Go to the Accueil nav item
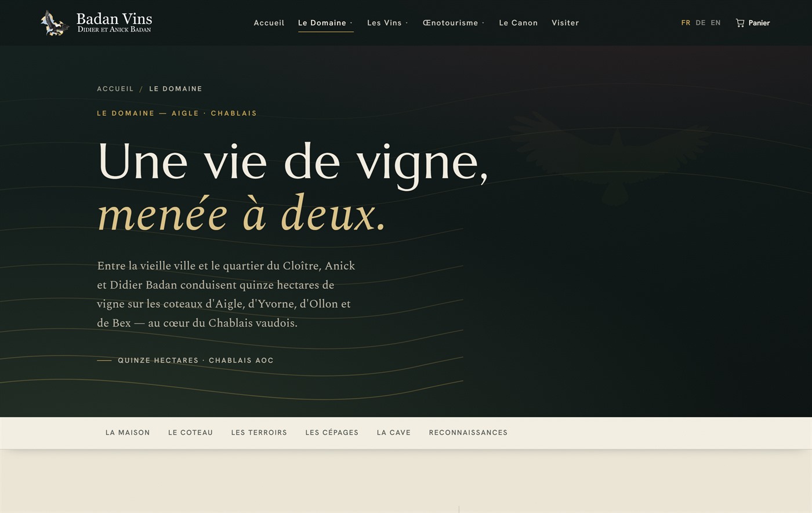Image resolution: width=812 pixels, height=513 pixels. click(x=269, y=23)
